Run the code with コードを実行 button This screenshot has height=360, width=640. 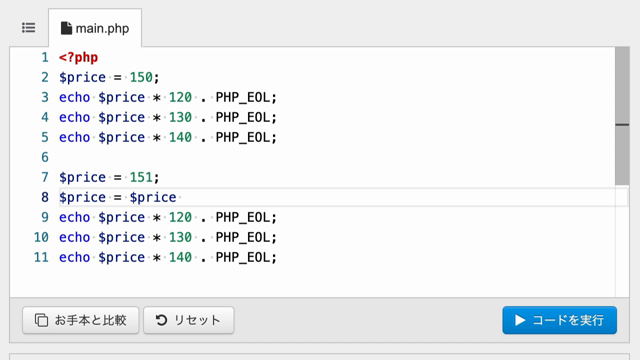click(560, 320)
